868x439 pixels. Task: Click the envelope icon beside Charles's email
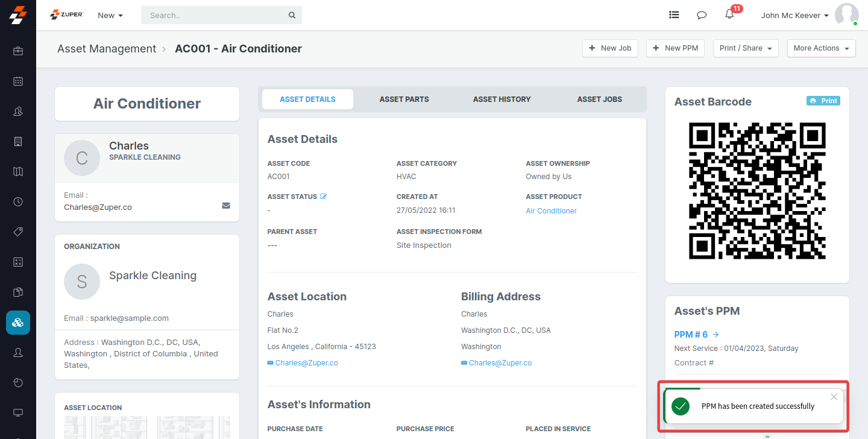pos(226,206)
